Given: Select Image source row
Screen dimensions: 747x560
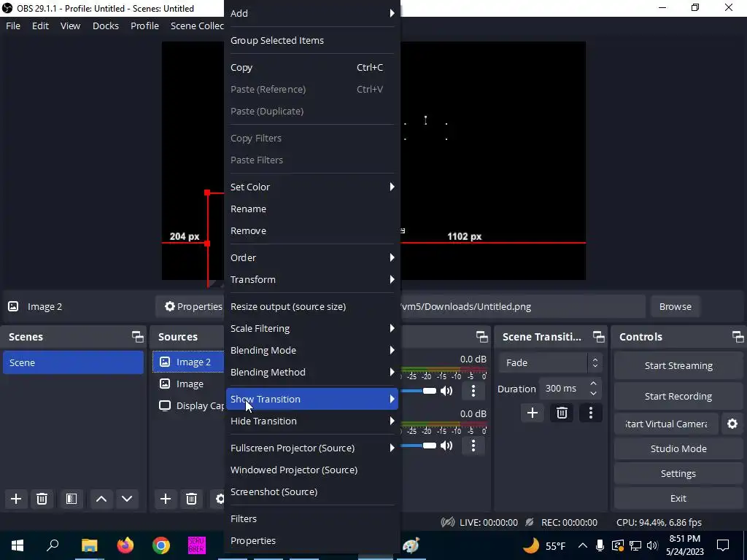Looking at the screenshot, I should (x=189, y=384).
